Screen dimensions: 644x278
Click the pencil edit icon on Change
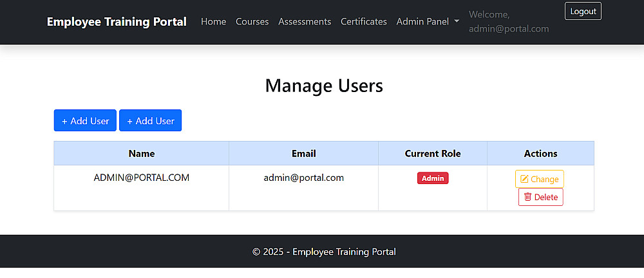524,179
